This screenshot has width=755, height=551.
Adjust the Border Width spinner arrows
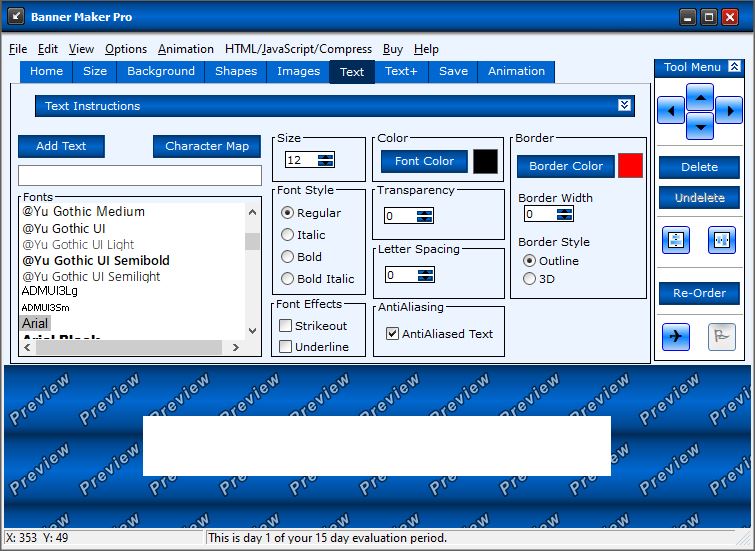[565, 214]
